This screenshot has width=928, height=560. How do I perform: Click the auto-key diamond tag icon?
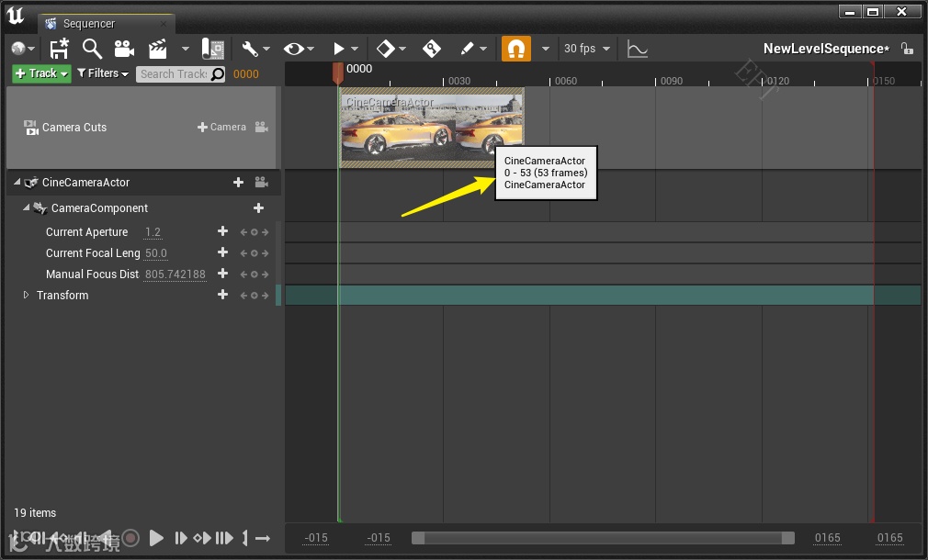tap(431, 49)
